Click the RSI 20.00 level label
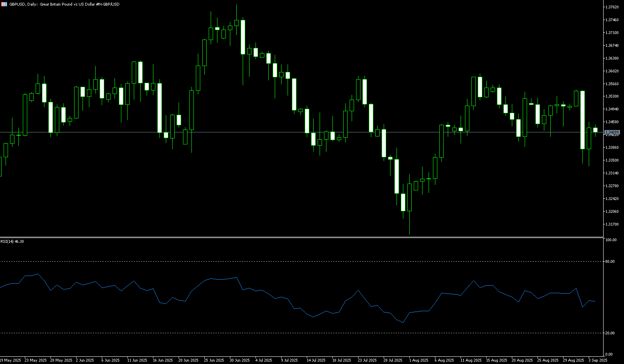 pos(610,333)
